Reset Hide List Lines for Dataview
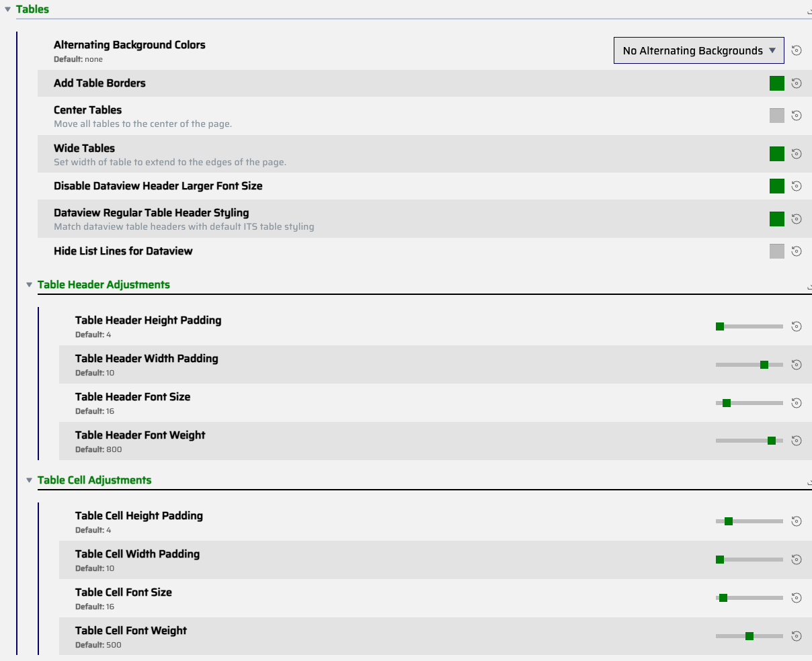 pyautogui.click(x=797, y=251)
